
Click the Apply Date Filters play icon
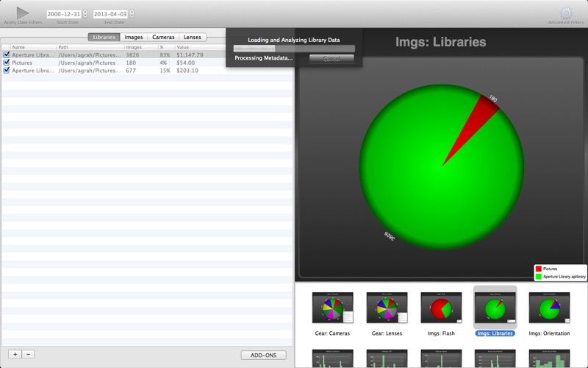click(23, 13)
